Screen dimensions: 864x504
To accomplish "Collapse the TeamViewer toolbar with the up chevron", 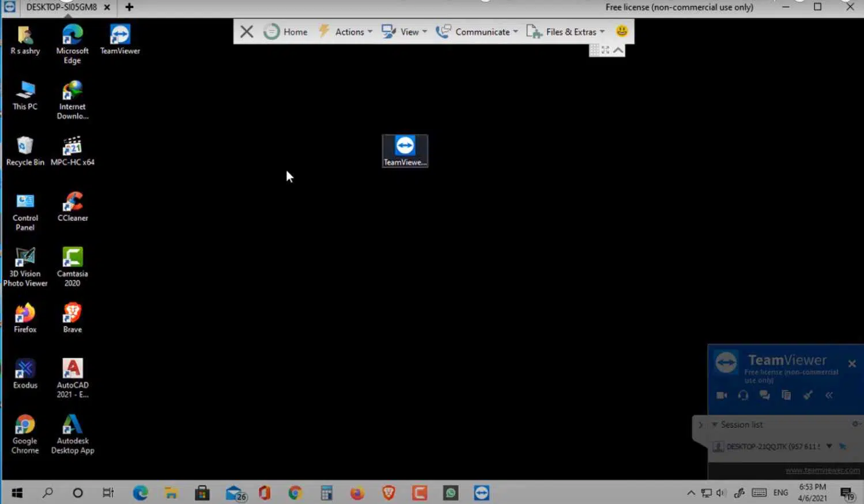I will (618, 51).
